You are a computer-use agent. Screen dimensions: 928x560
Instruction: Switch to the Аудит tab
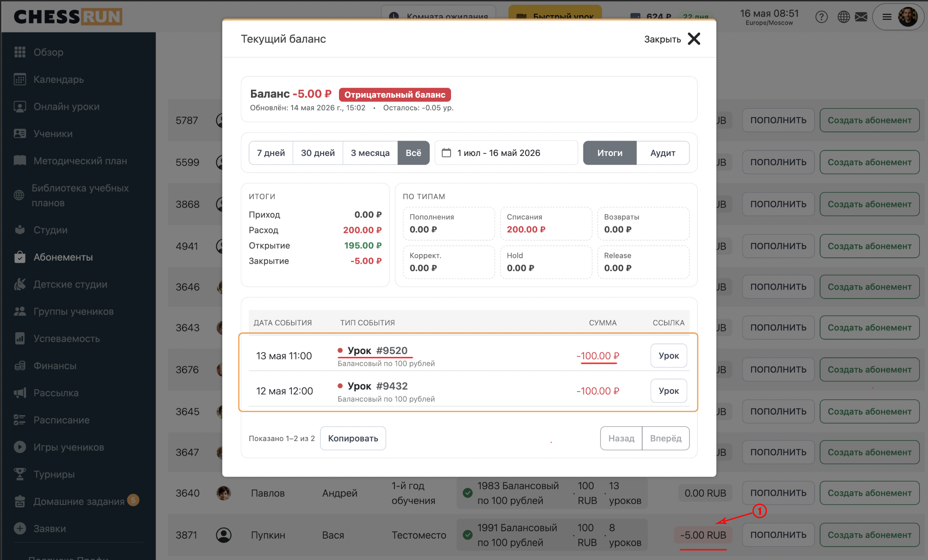[663, 153]
